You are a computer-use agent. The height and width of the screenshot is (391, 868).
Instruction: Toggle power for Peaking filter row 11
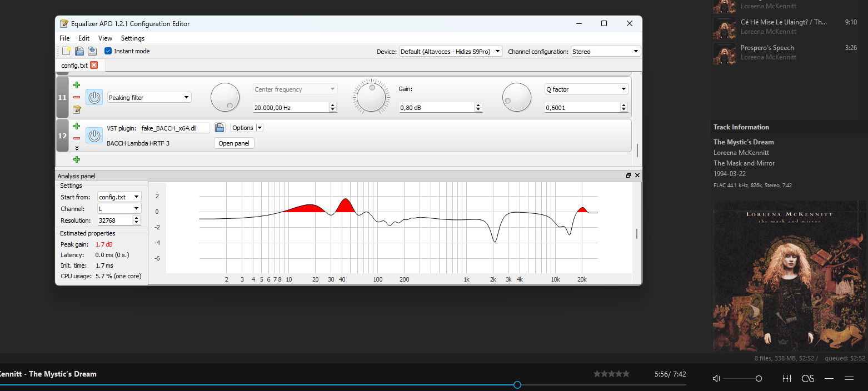pyautogui.click(x=94, y=97)
